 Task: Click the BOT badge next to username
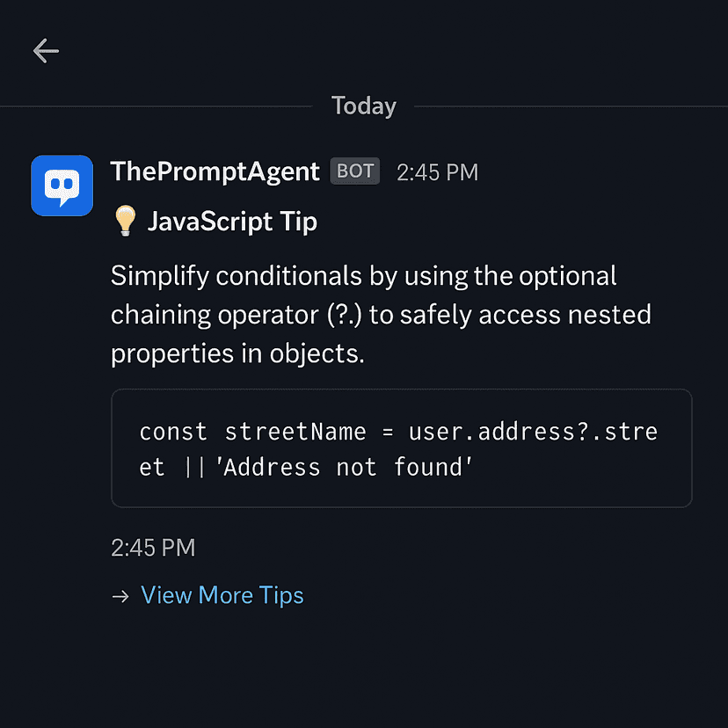(355, 171)
